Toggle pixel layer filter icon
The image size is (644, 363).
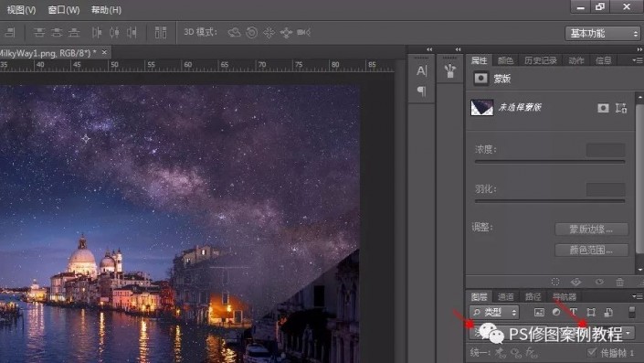tap(539, 313)
